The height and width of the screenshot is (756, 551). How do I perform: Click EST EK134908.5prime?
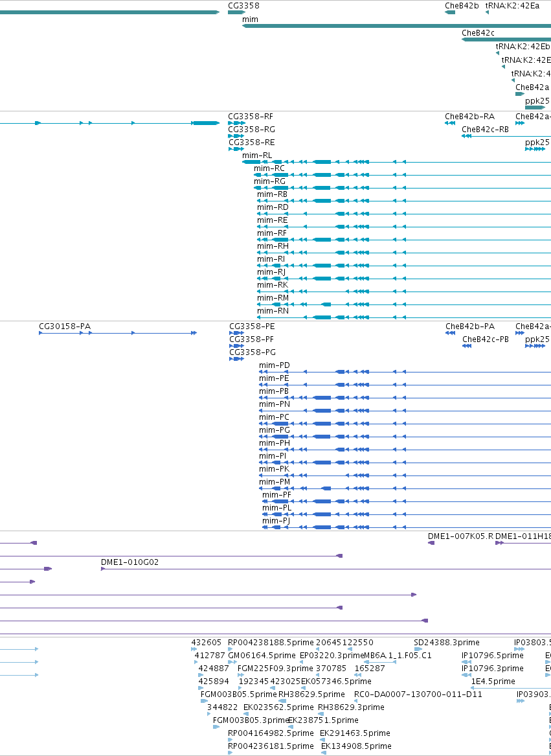(x=356, y=747)
